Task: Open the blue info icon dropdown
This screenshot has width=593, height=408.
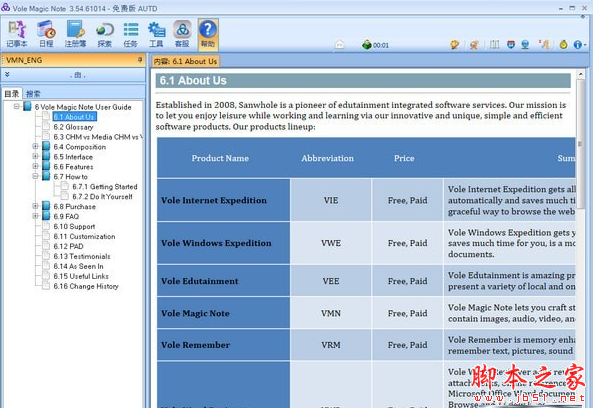Action: pyautogui.click(x=579, y=45)
